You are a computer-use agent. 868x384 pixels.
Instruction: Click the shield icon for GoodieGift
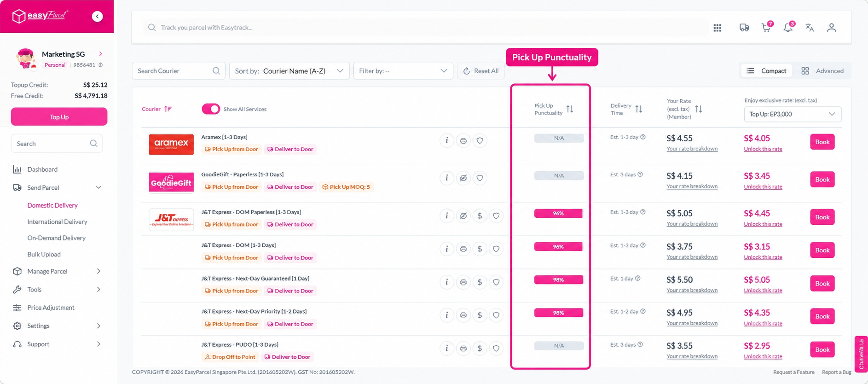pos(480,178)
